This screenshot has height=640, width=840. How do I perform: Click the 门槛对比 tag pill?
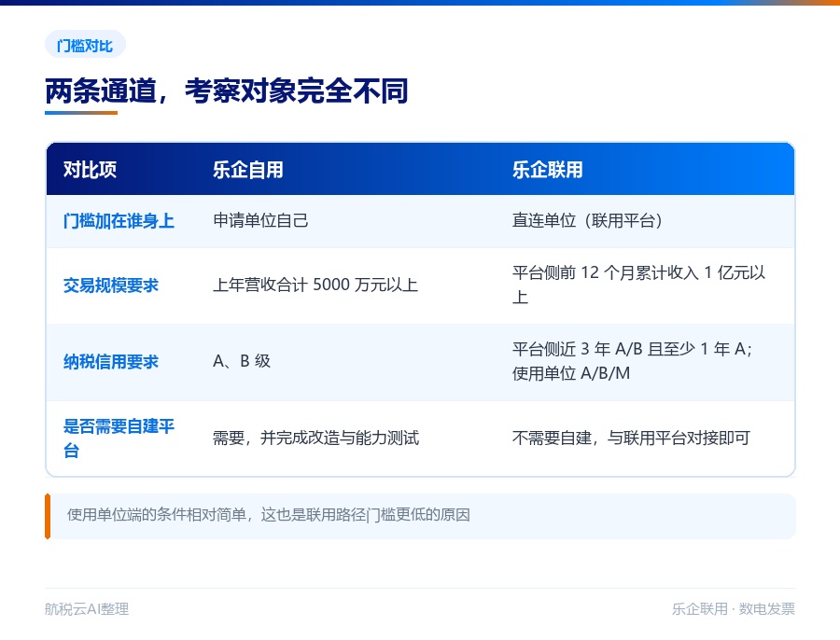(x=85, y=45)
